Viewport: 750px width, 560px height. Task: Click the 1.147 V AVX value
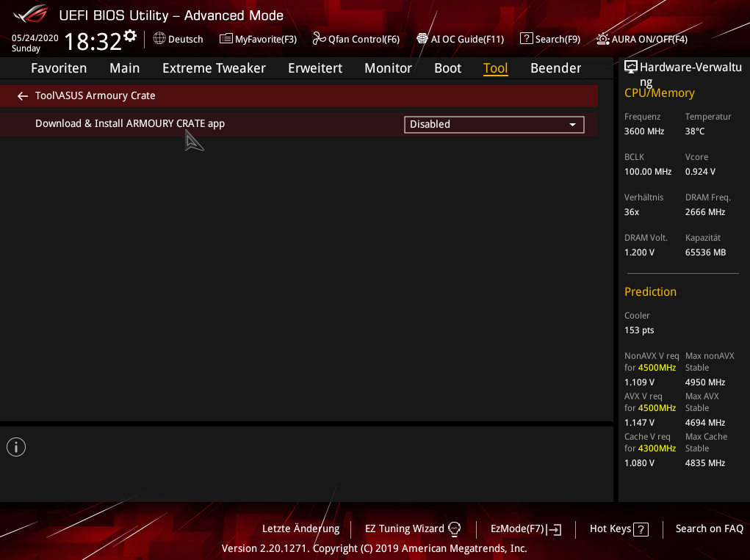(639, 423)
